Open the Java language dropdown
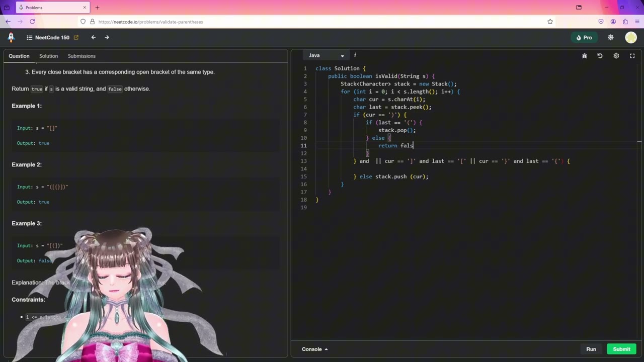The image size is (644, 362). point(326,55)
